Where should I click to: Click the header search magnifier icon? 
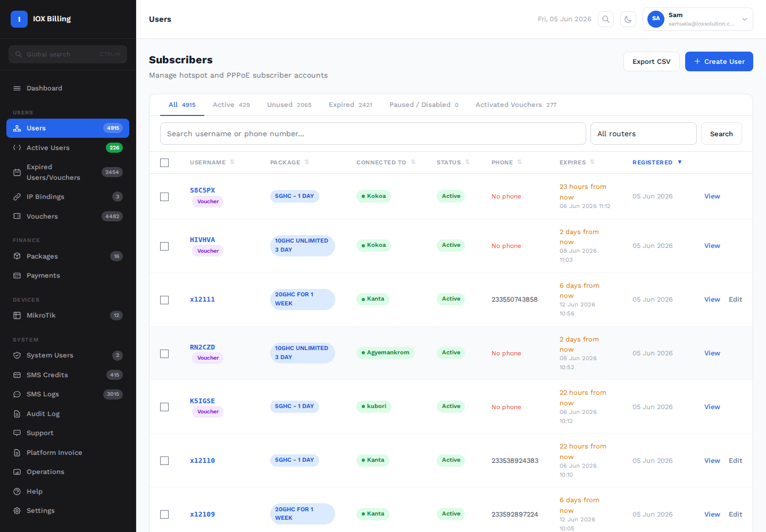(606, 19)
